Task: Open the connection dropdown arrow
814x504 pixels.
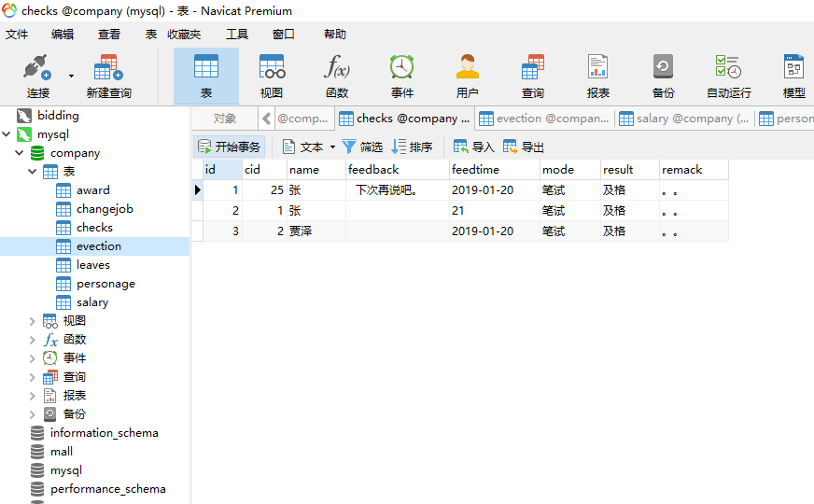Action: (x=71, y=76)
